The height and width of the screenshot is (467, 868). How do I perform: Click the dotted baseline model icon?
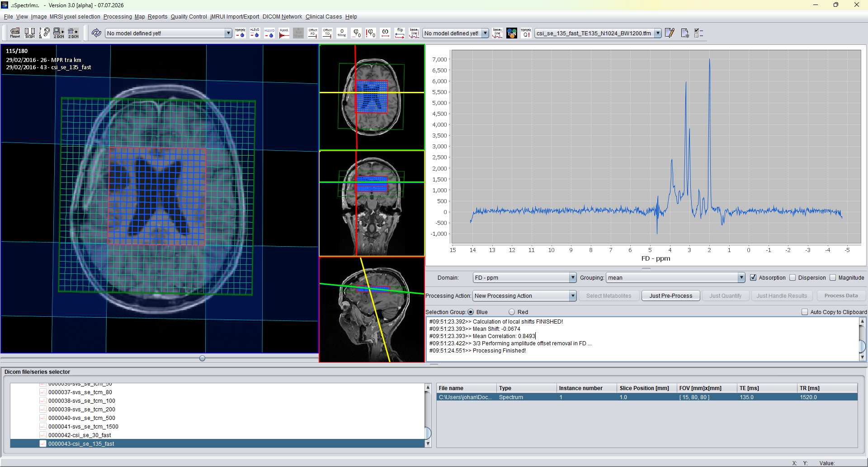pyautogui.click(x=497, y=33)
